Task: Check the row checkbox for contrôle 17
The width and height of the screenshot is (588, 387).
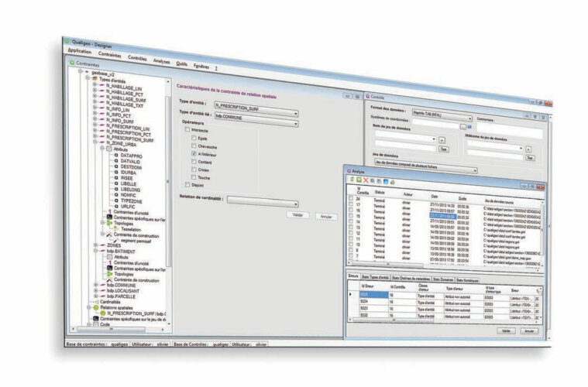Action: 351,204
